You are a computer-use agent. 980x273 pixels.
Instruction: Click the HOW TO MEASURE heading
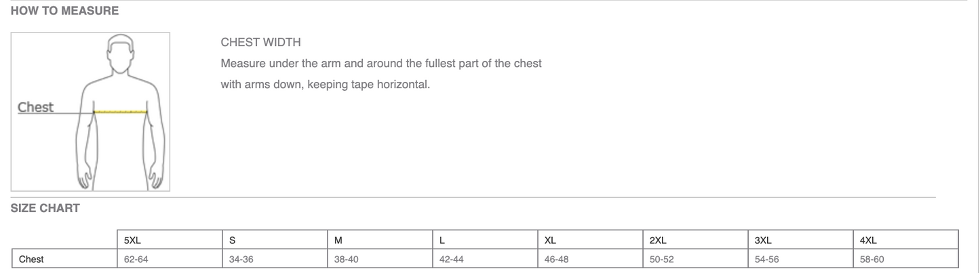[x=64, y=11]
